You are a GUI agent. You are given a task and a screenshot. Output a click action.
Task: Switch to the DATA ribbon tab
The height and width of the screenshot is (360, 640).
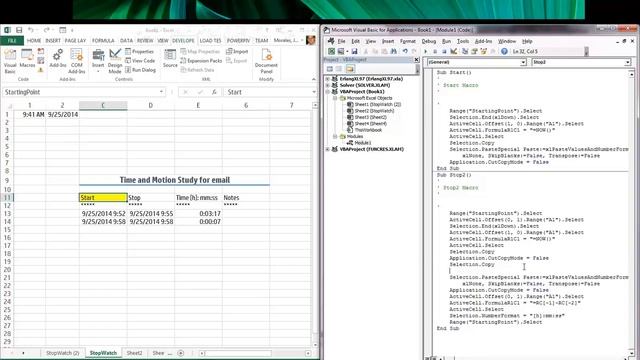[126, 41]
